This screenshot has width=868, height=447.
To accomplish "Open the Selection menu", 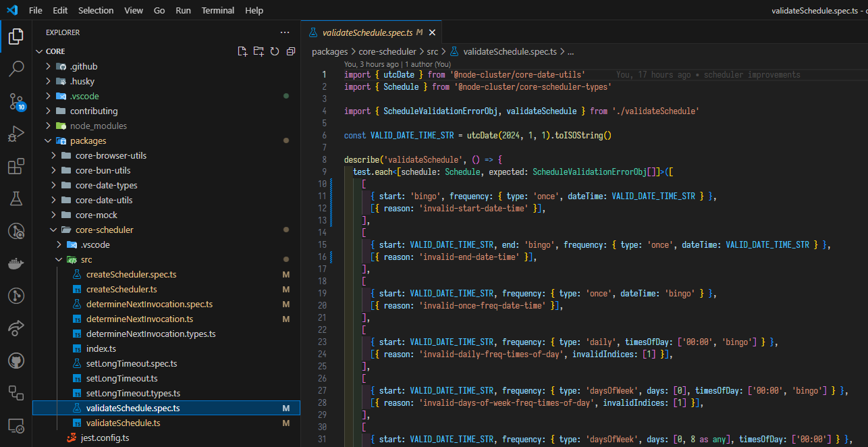I will point(96,11).
